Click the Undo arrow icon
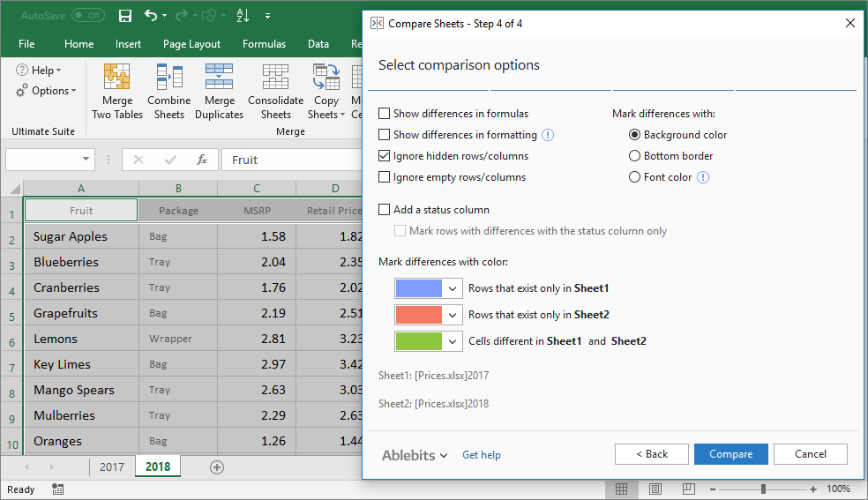The width and height of the screenshot is (868, 500). pos(151,16)
